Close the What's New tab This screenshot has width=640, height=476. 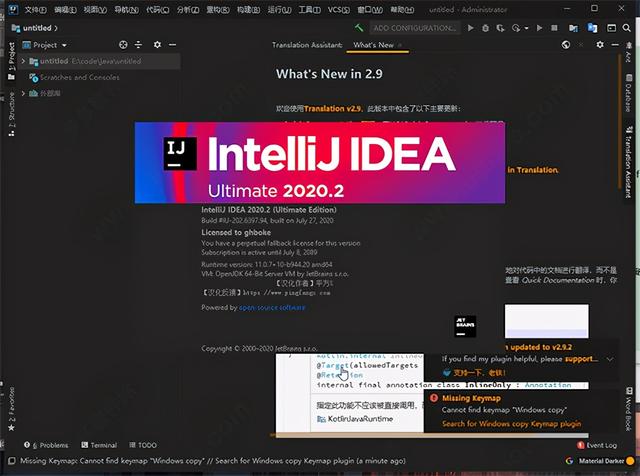[400, 45]
